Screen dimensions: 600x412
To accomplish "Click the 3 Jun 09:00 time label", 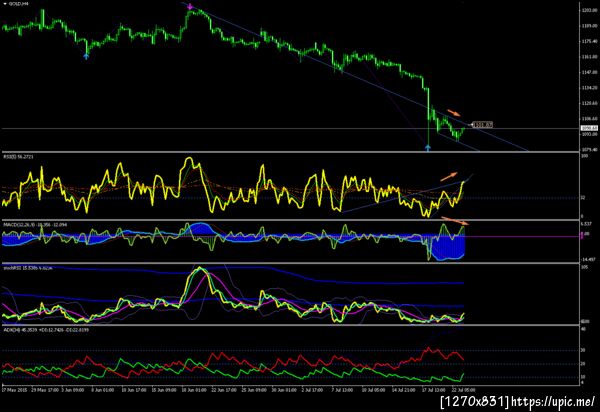I will coord(73,390).
